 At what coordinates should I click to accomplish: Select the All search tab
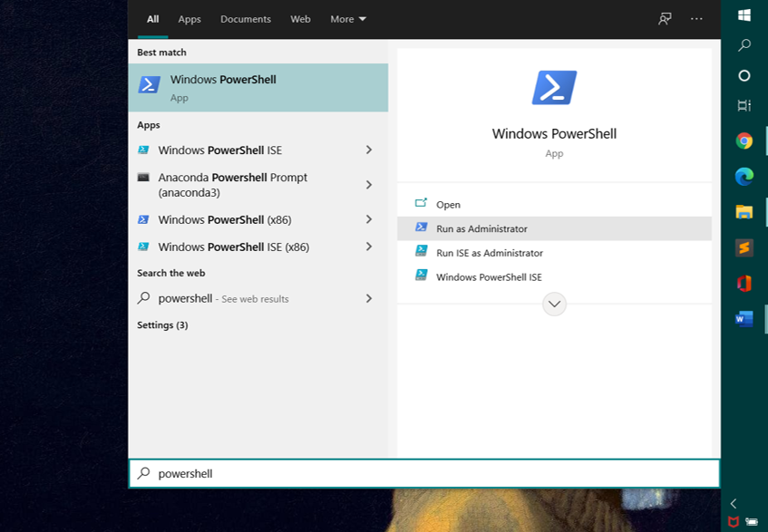click(153, 19)
